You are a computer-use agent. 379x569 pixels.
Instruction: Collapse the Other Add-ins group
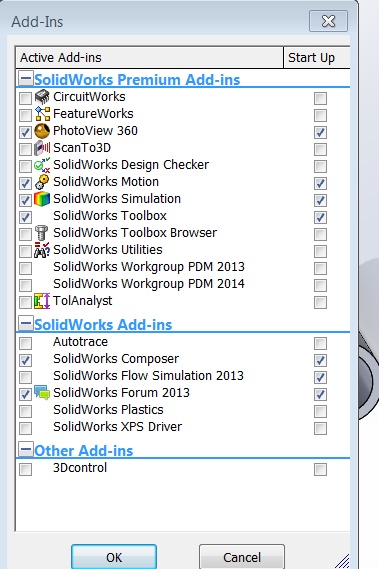[25, 449]
